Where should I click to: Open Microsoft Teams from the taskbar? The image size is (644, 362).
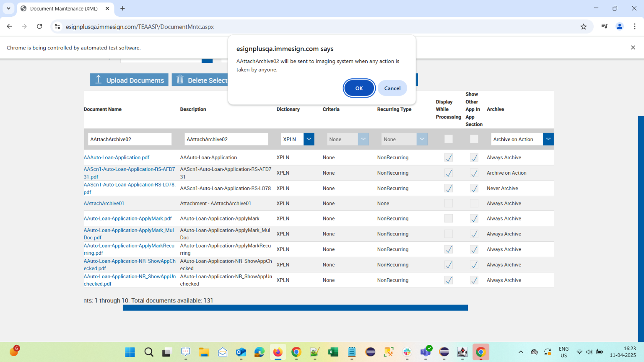(x=426, y=352)
